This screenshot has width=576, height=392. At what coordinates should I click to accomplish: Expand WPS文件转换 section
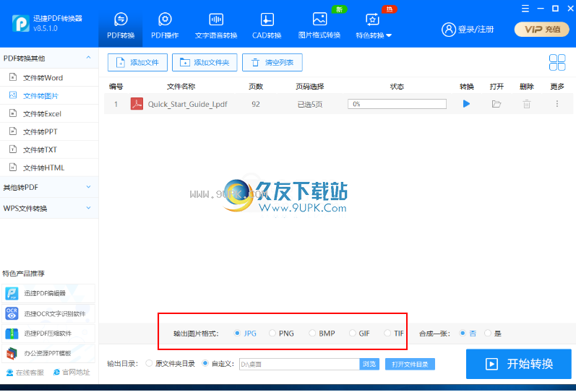(x=49, y=208)
